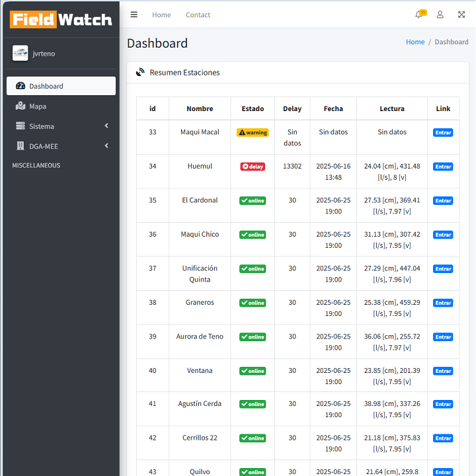This screenshot has width=476, height=476.
Task: Open the Home navbar link
Action: pyautogui.click(x=161, y=15)
